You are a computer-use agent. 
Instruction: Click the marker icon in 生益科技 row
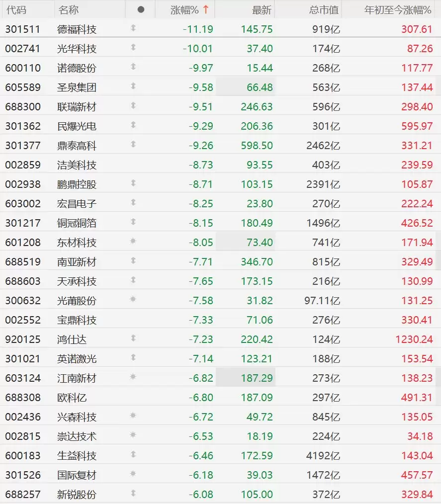pos(133,454)
